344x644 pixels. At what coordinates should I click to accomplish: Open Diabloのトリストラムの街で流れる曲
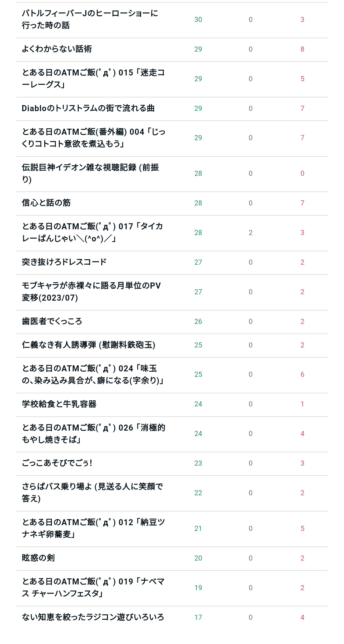88,108
